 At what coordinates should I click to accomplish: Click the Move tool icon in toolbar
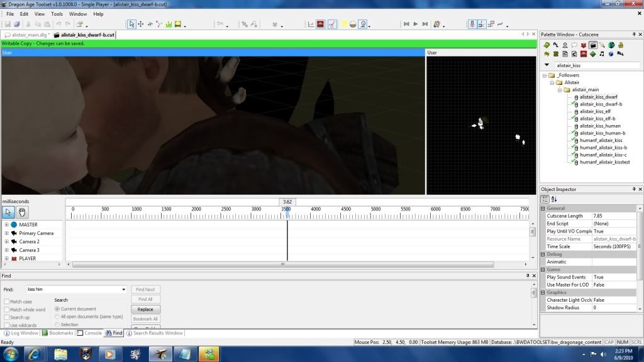point(141,25)
